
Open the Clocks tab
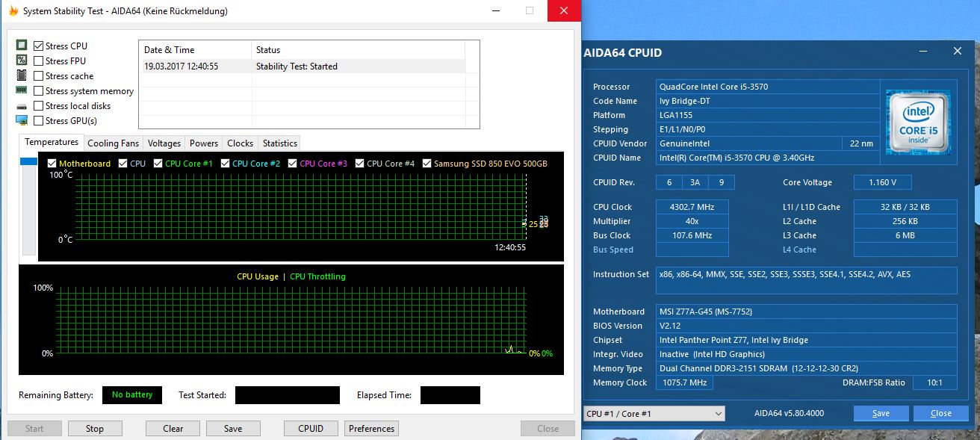point(241,143)
